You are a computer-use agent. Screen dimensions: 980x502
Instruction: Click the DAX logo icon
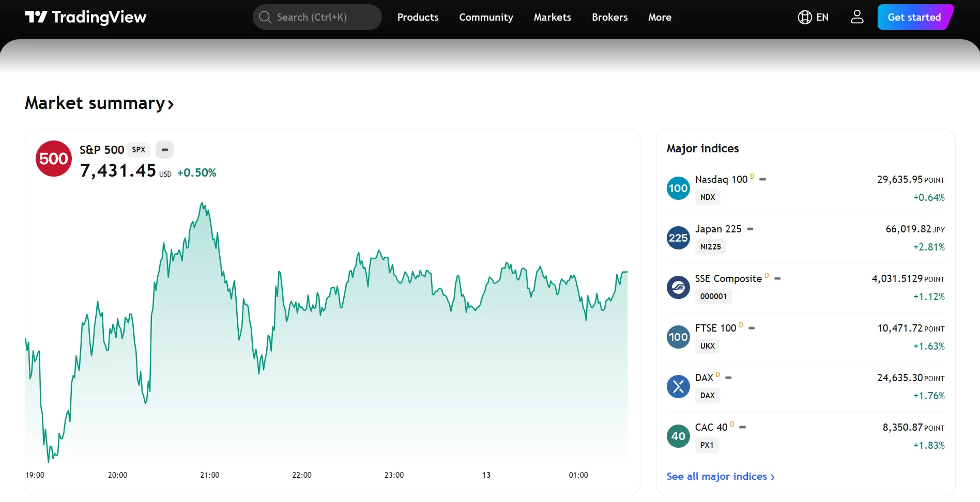point(678,387)
